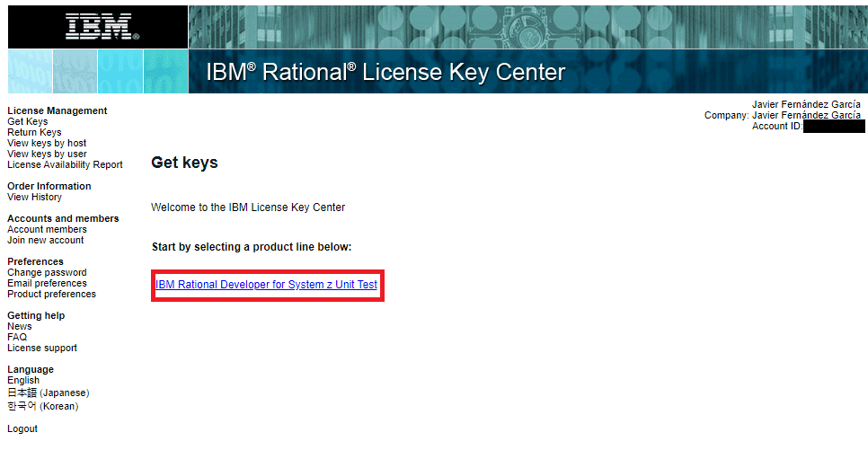Image resolution: width=868 pixels, height=450 pixels.
Task: Open License Availability Report
Action: (65, 164)
